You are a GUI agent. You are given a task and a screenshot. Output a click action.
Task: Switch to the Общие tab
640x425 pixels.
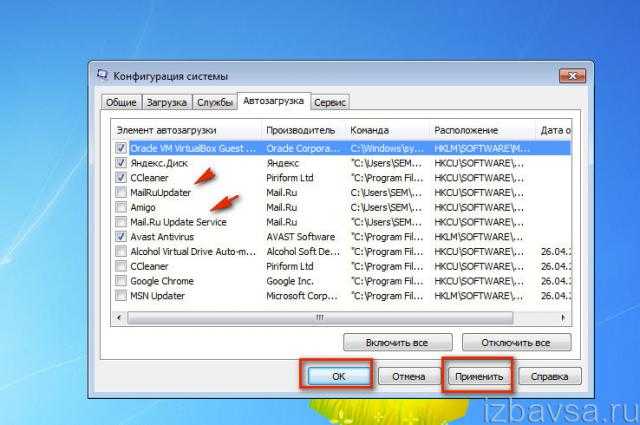(x=121, y=102)
